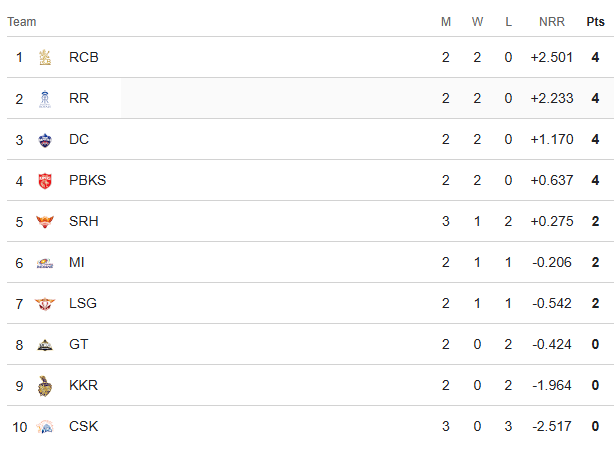Click the PBKS team logo icon
The image size is (614, 452).
(44, 181)
